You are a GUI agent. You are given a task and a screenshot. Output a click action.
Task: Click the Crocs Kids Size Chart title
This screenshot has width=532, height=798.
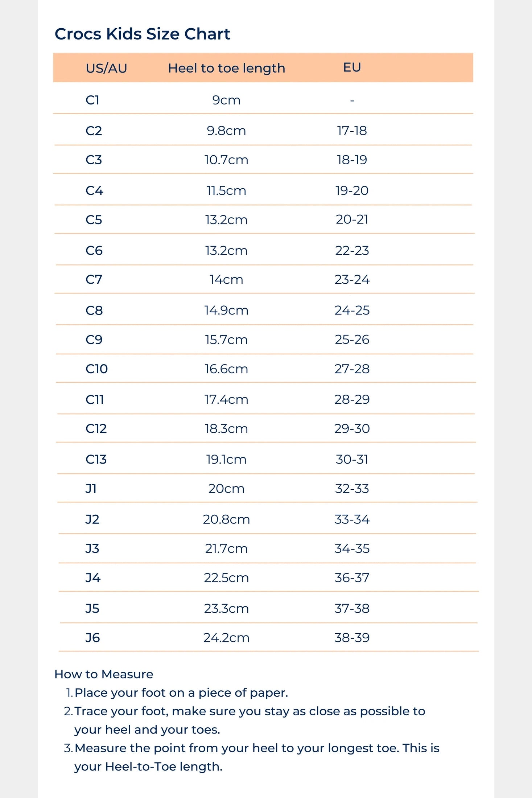coord(142,34)
